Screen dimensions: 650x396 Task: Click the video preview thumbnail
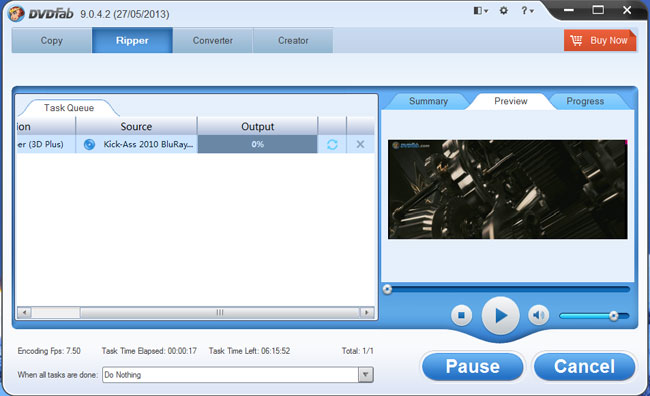click(508, 189)
